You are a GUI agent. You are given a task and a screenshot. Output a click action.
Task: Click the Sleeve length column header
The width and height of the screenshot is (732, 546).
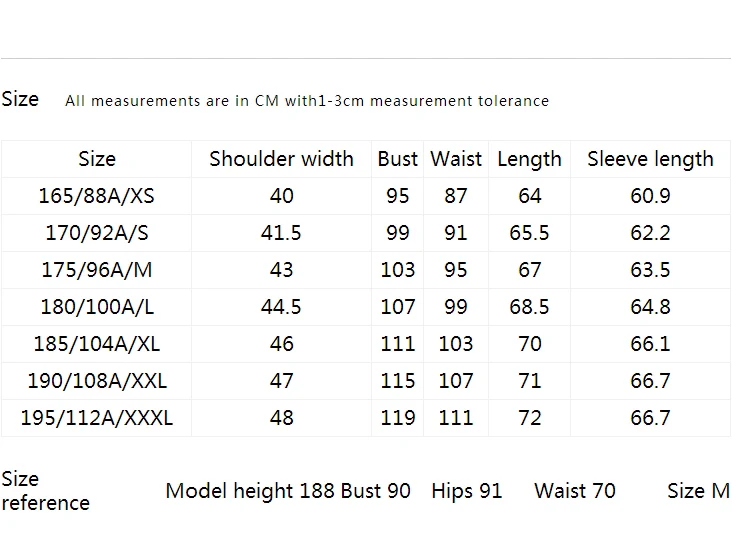650,159
